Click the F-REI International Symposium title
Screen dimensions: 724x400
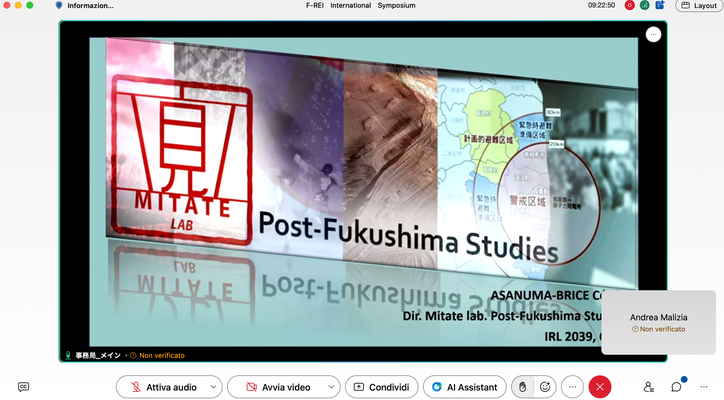[x=361, y=6]
